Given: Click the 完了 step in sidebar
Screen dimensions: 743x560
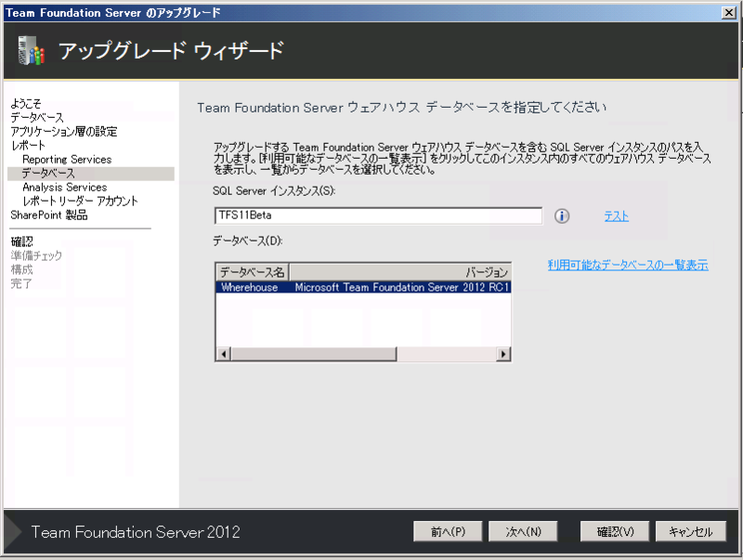Looking at the screenshot, I should (21, 284).
